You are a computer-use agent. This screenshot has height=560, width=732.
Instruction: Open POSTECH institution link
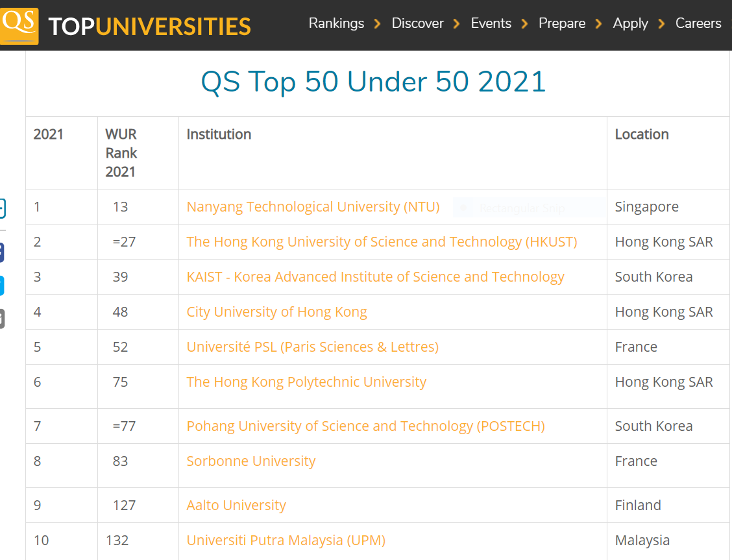(x=365, y=426)
